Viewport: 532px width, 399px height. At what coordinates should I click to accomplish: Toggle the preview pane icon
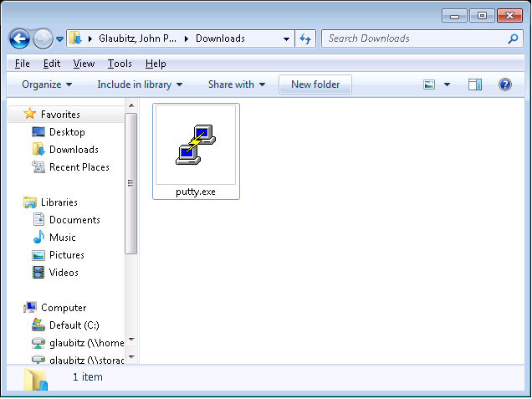point(475,84)
